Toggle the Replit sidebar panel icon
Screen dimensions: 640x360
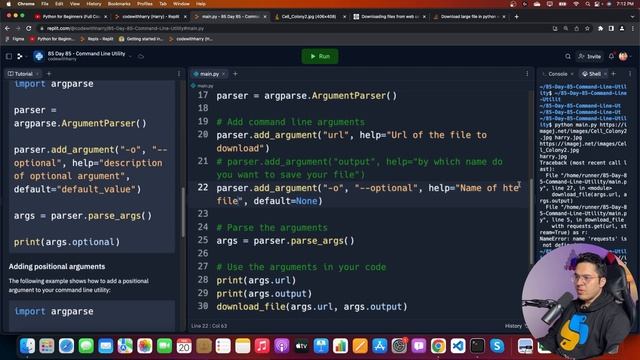pyautogui.click(x=9, y=56)
